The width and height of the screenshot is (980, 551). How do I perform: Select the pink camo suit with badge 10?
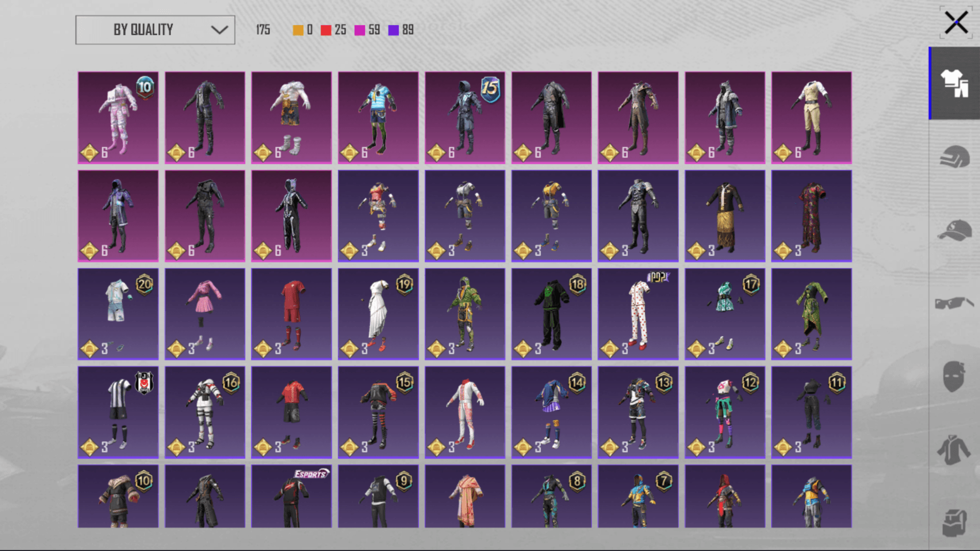[118, 118]
